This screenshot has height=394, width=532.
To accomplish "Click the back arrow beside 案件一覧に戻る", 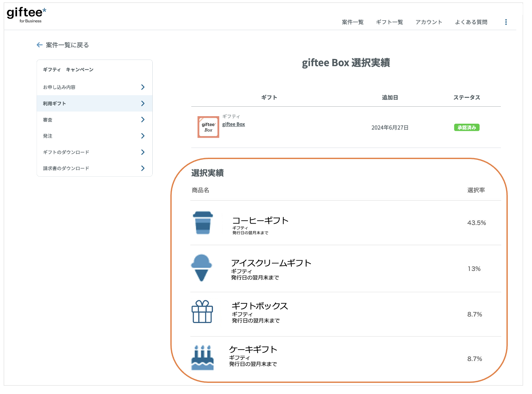I will [40, 45].
